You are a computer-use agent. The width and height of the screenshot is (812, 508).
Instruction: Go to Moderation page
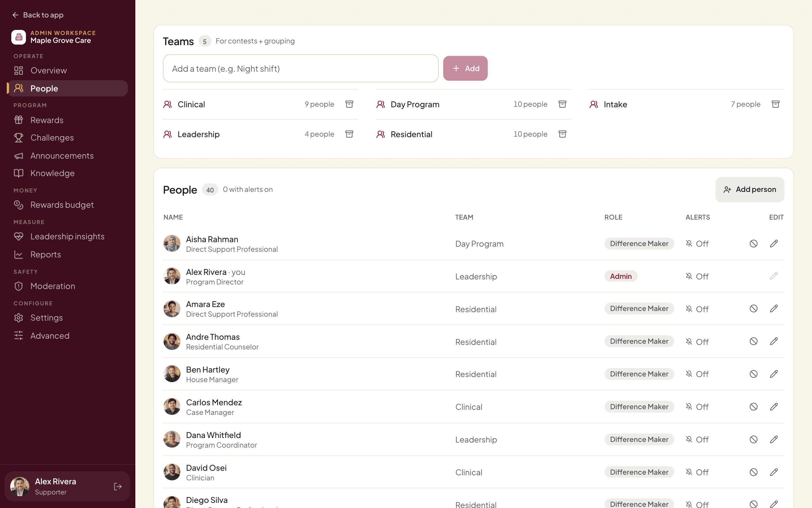click(x=68, y=286)
